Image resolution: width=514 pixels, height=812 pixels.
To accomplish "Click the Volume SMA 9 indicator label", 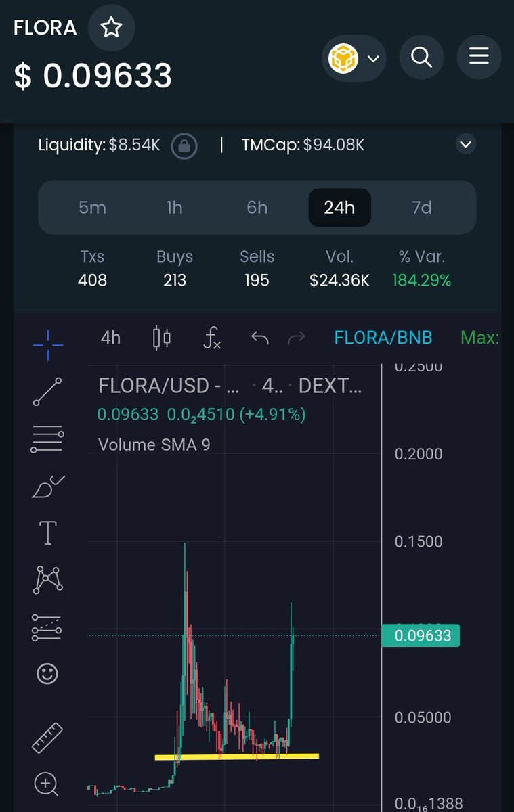I will (x=154, y=445).
